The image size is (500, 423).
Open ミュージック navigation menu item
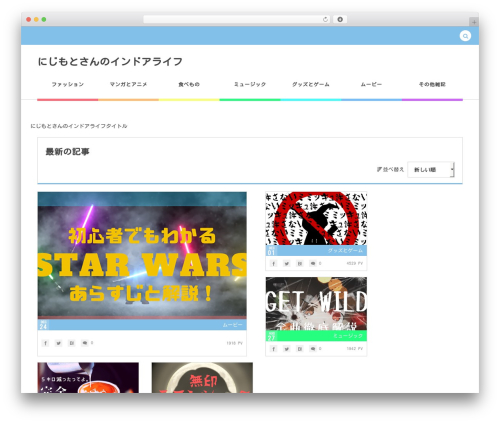coord(250,84)
